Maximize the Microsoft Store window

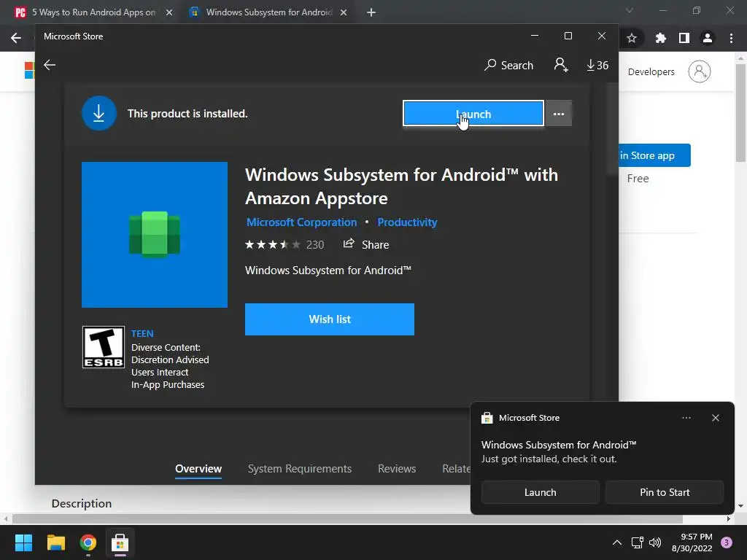coord(568,36)
